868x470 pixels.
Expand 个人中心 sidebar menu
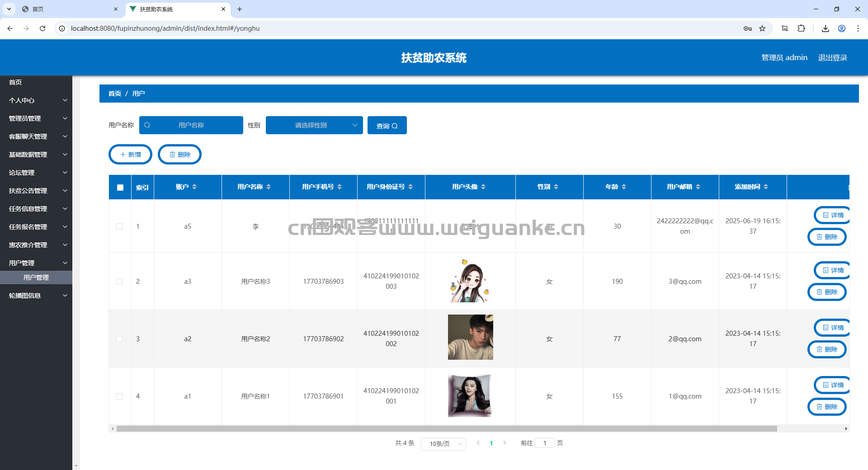[36, 100]
